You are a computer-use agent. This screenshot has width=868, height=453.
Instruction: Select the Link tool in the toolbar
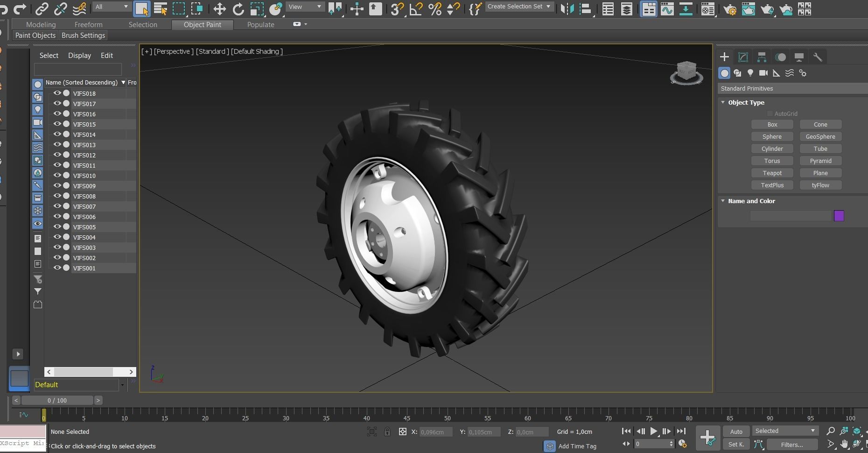42,8
